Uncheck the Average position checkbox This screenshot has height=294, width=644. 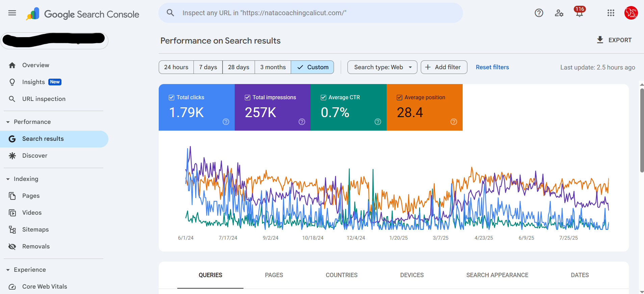400,97
